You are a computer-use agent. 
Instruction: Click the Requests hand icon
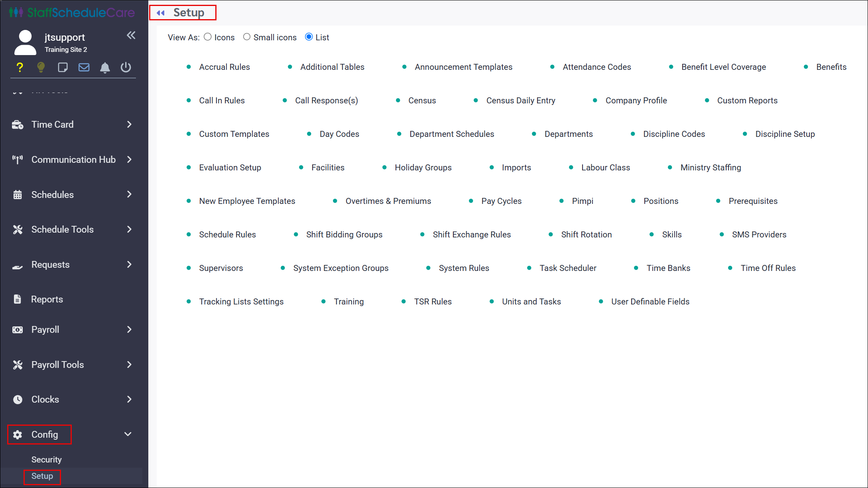point(18,267)
